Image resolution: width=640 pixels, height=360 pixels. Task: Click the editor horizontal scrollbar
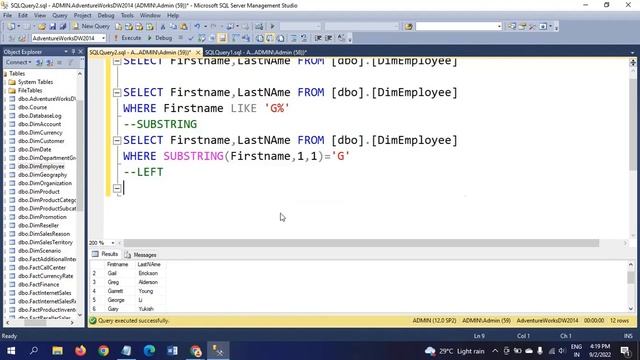tap(361, 243)
